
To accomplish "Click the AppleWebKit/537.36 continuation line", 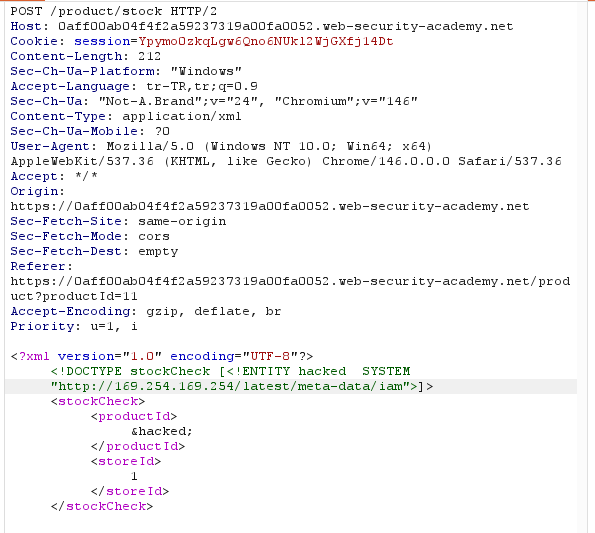I will (286, 161).
